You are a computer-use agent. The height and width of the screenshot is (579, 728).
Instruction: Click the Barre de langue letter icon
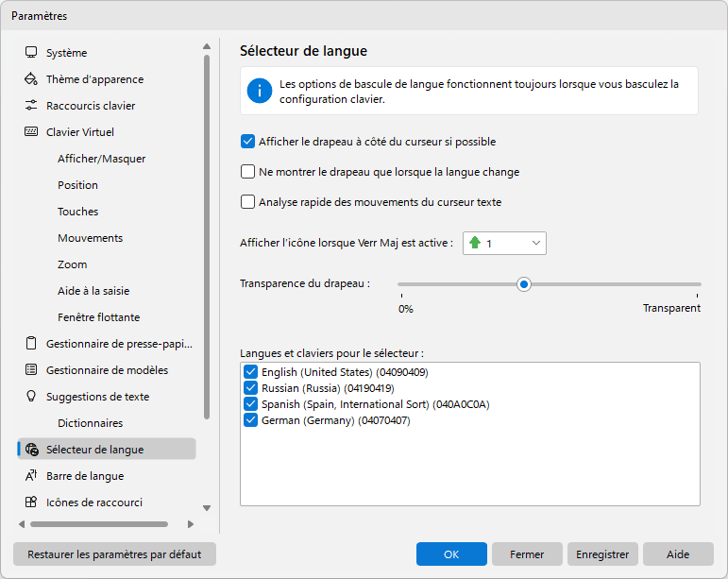coord(31,475)
